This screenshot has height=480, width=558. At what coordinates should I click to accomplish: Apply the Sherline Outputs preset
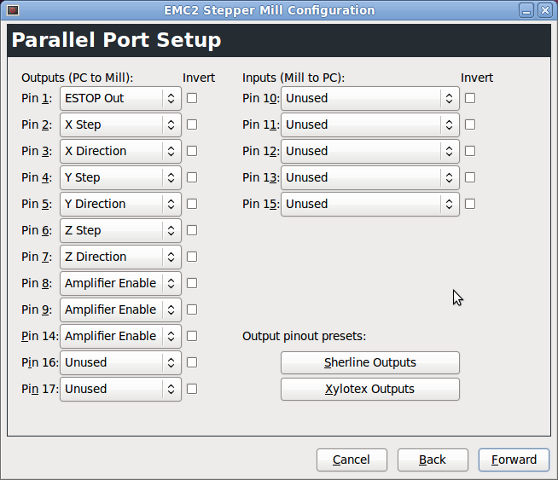(370, 363)
